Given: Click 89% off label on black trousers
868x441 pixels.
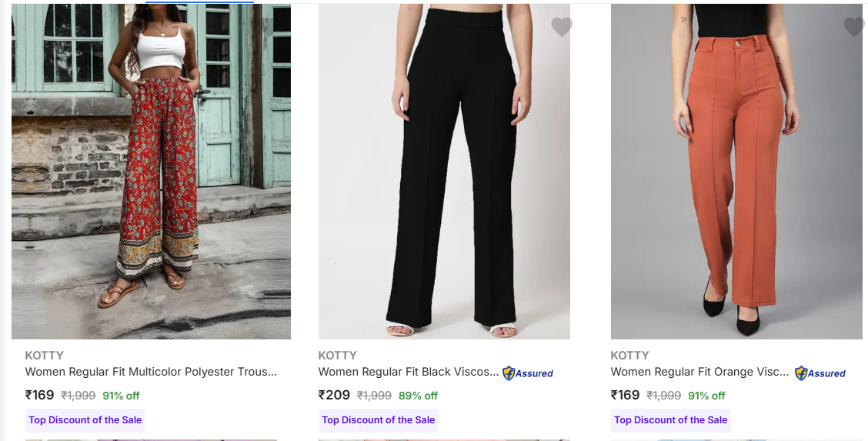Looking at the screenshot, I should 418,396.
